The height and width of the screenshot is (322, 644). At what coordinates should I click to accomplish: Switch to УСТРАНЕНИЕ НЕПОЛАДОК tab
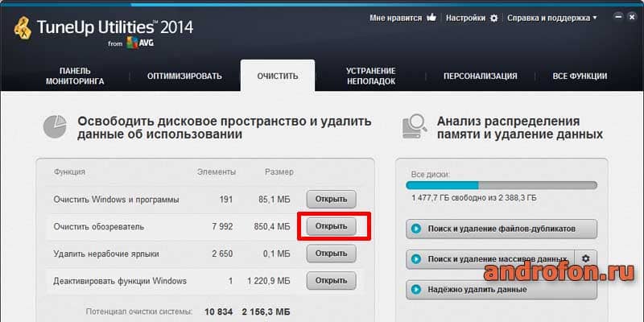[x=371, y=76]
